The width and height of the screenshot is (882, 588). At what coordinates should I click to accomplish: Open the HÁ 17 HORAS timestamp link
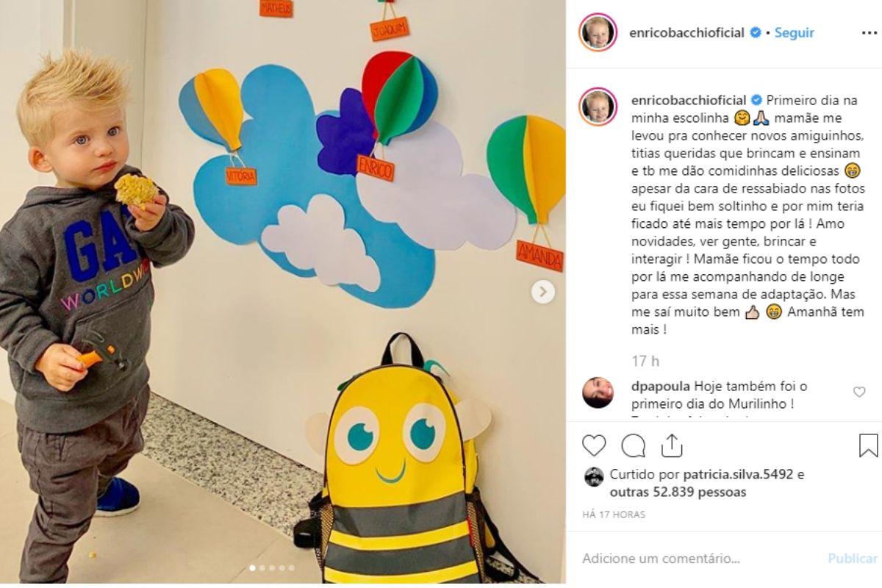[614, 514]
